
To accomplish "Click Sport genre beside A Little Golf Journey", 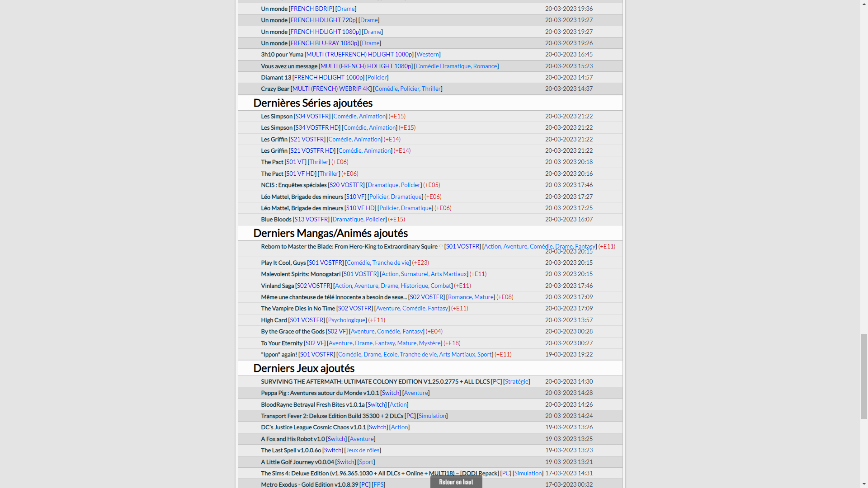I will 366,462.
